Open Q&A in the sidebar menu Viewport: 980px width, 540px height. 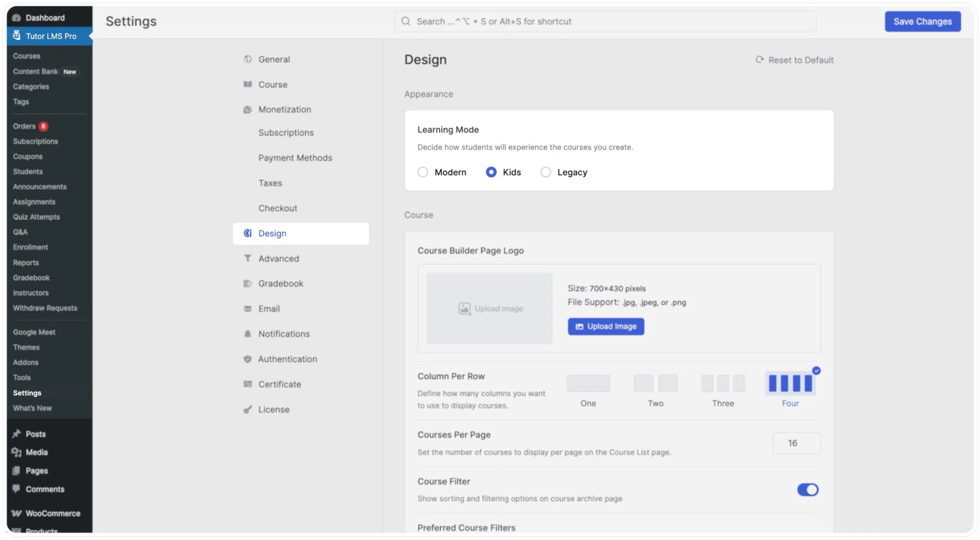coord(20,232)
